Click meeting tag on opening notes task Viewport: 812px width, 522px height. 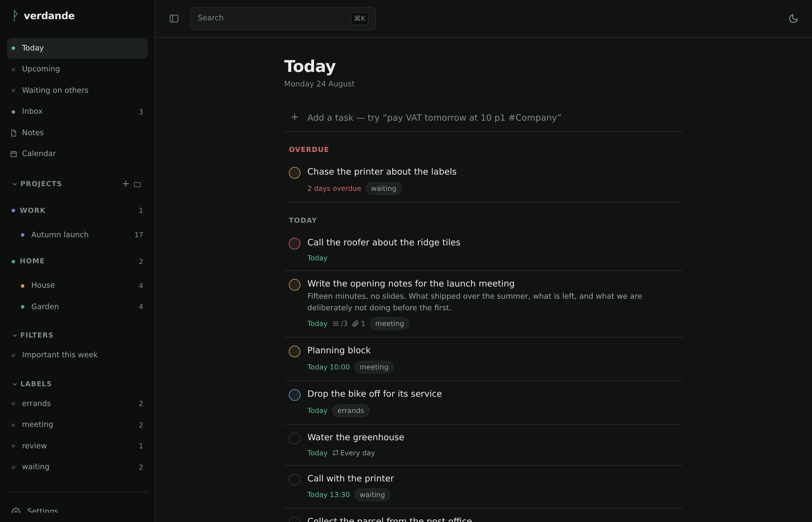tap(389, 324)
